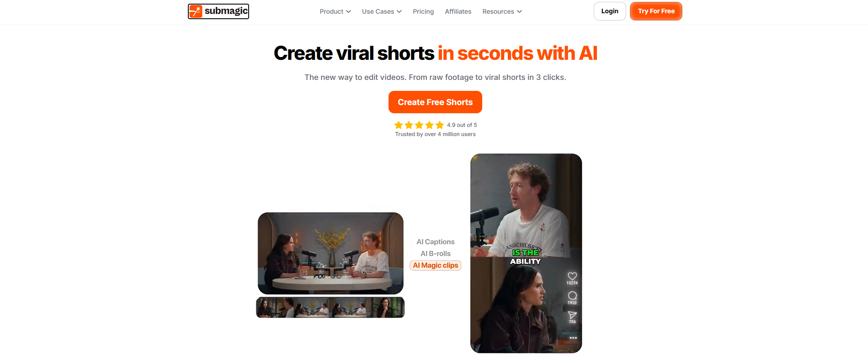Select the AI B-rolls feature tab
Screen dimensions: 868x363
(x=436, y=254)
